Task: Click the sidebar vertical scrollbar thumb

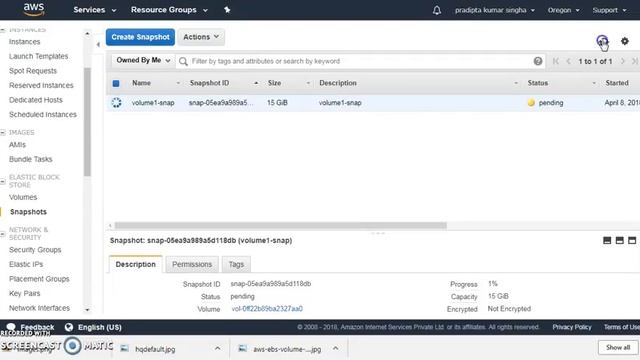Action: click(87, 122)
